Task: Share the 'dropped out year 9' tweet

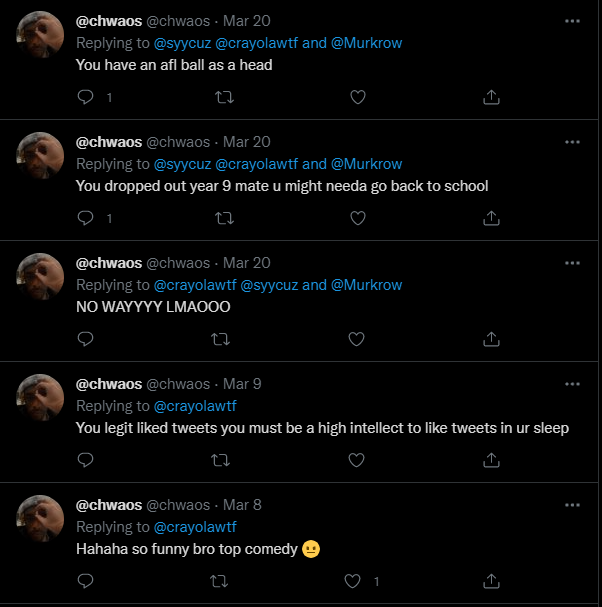Action: pos(491,218)
